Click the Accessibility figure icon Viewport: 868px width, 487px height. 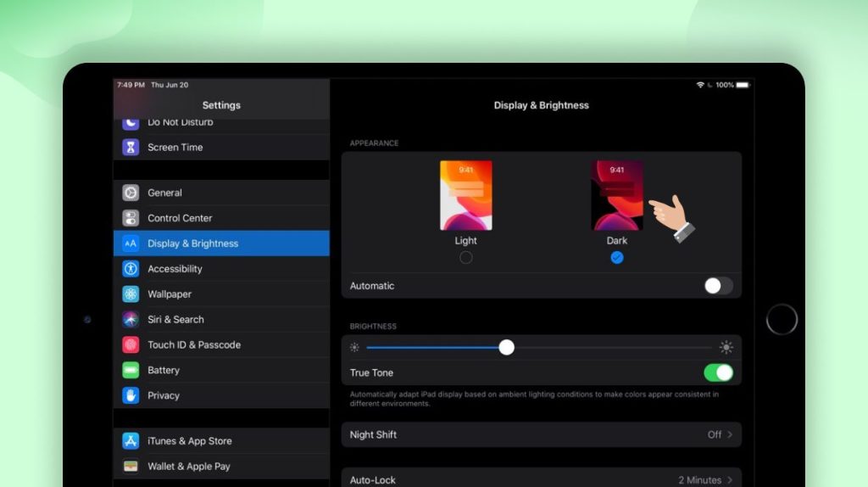(x=131, y=269)
